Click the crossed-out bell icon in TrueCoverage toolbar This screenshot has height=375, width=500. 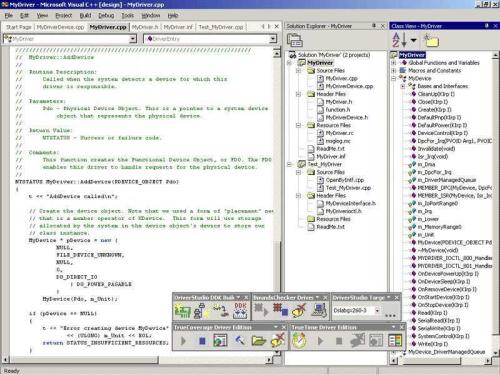[278, 340]
